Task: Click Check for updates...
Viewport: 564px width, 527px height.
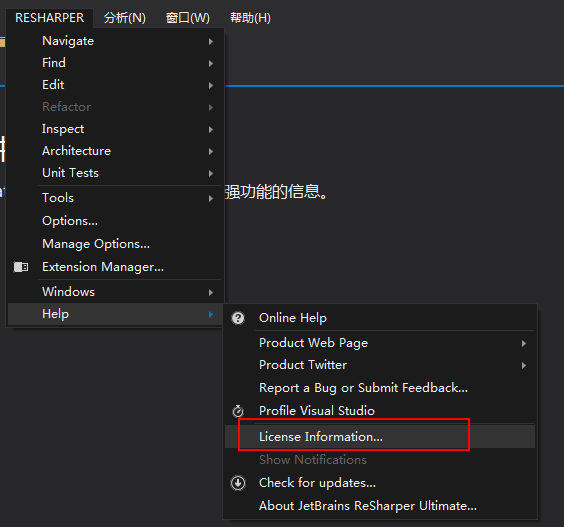Action: tap(380, 483)
